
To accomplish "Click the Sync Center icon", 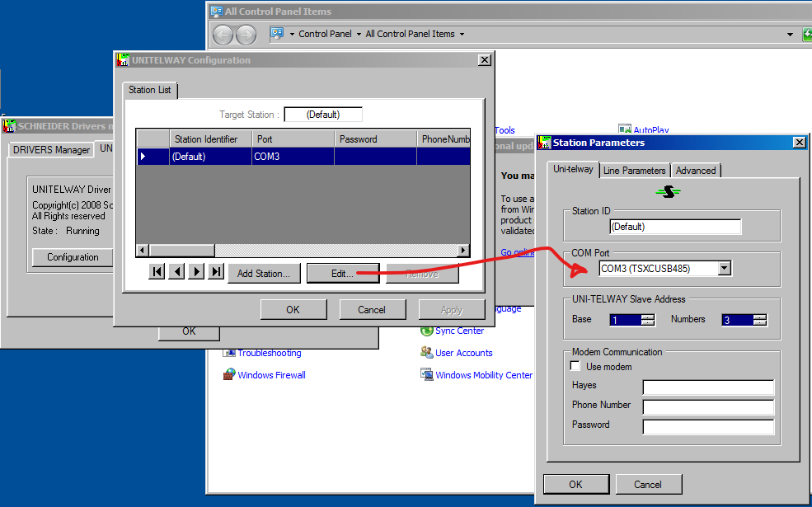I will [x=426, y=331].
